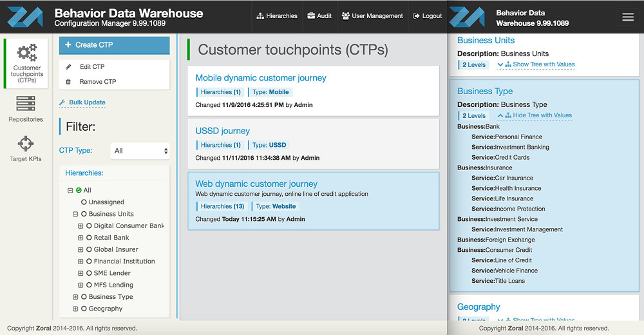Open the Customer touchpoints gears icon
Viewport: 644px width, 335px height.
(x=26, y=53)
